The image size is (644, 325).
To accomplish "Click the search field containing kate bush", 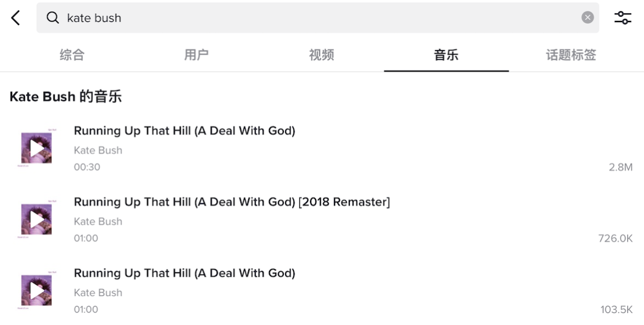I will coord(316,18).
